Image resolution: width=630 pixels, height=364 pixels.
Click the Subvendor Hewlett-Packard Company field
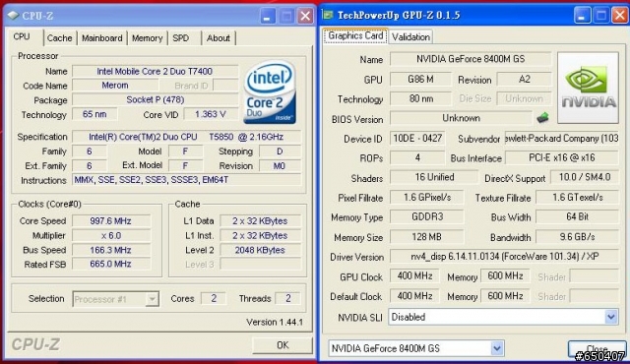coord(562,138)
